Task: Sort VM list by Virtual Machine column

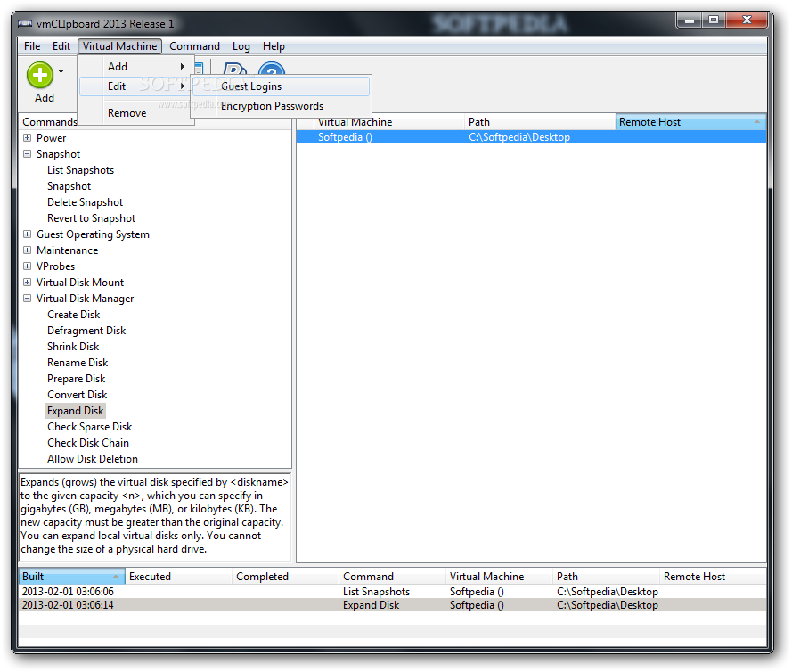Action: 389,122
